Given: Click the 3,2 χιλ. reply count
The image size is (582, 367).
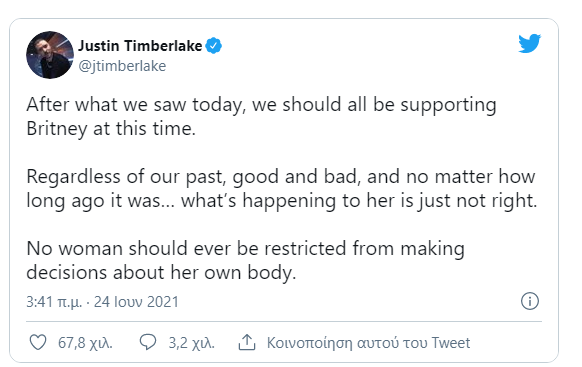Looking at the screenshot, I should pos(192,343).
